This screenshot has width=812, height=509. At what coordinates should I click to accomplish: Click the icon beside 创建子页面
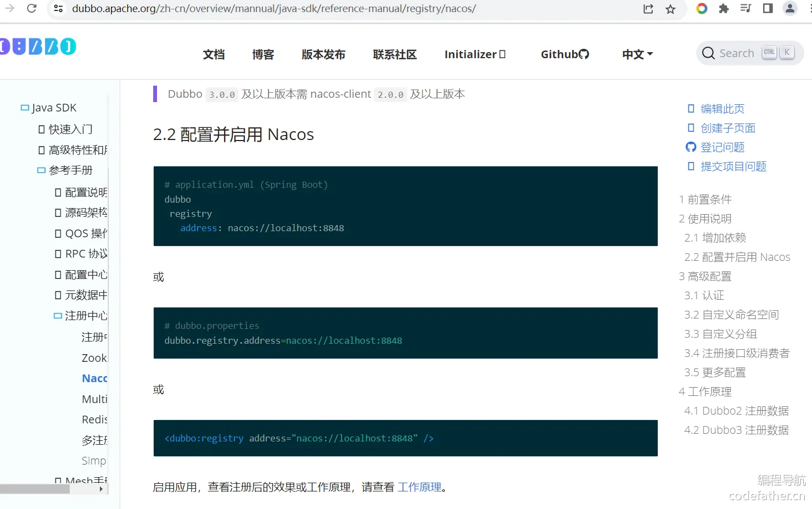coord(691,128)
